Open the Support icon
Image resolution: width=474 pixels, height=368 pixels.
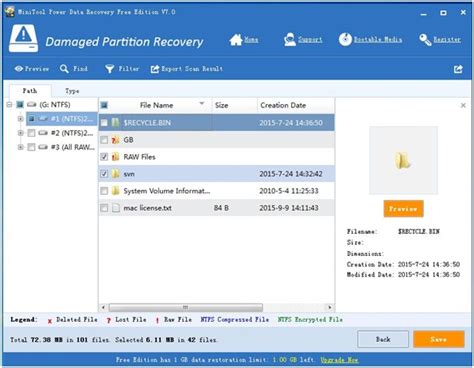tap(290, 40)
